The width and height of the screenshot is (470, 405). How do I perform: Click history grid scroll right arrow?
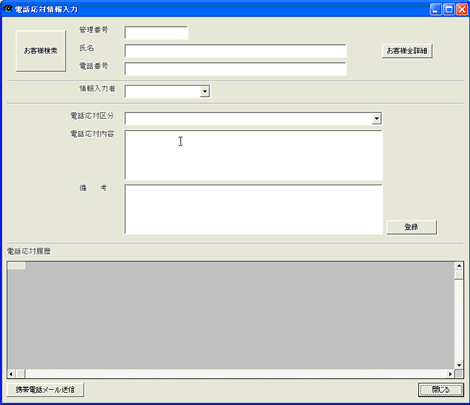[450, 374]
